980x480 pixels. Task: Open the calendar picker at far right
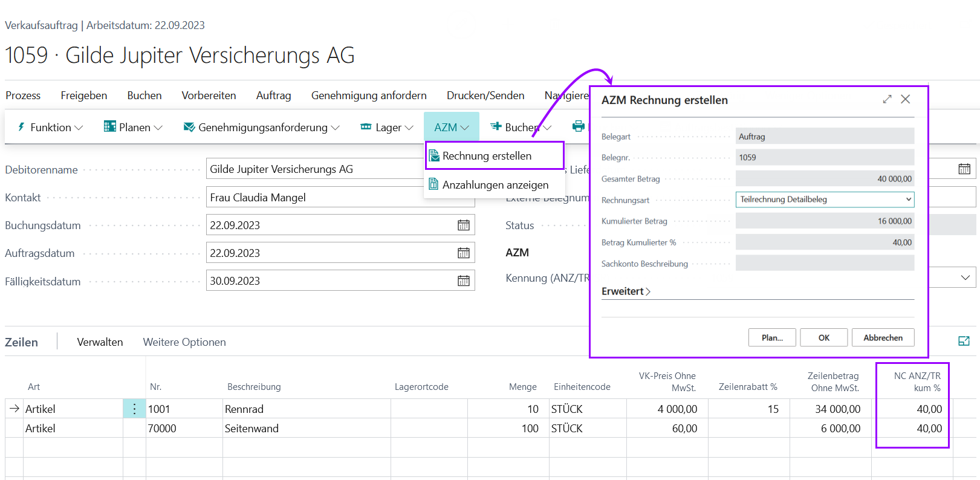click(964, 169)
